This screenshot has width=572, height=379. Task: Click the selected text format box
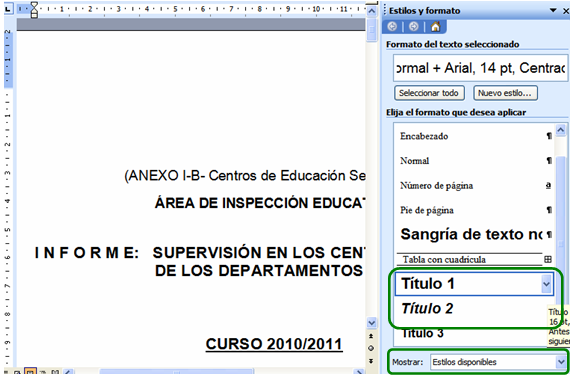480,68
